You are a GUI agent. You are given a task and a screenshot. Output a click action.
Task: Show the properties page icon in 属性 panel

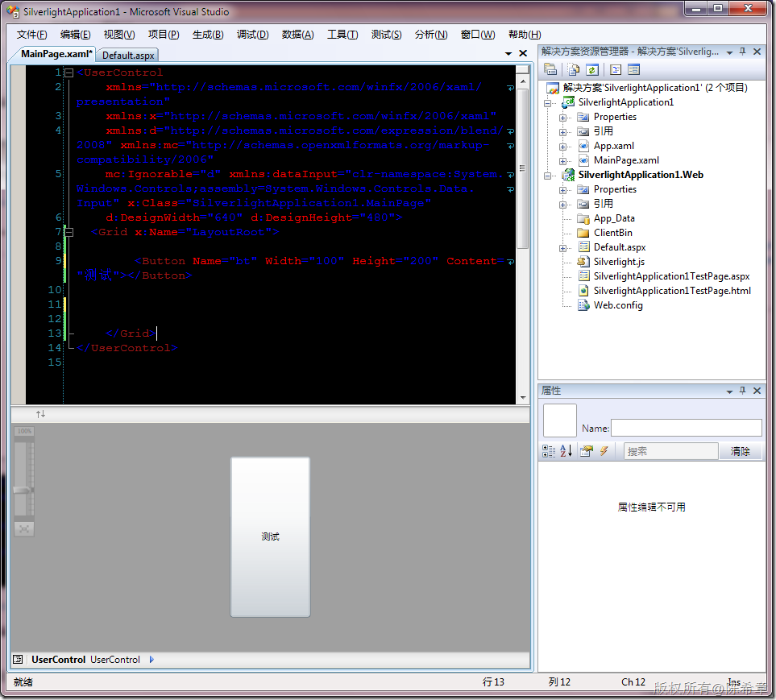(x=587, y=450)
